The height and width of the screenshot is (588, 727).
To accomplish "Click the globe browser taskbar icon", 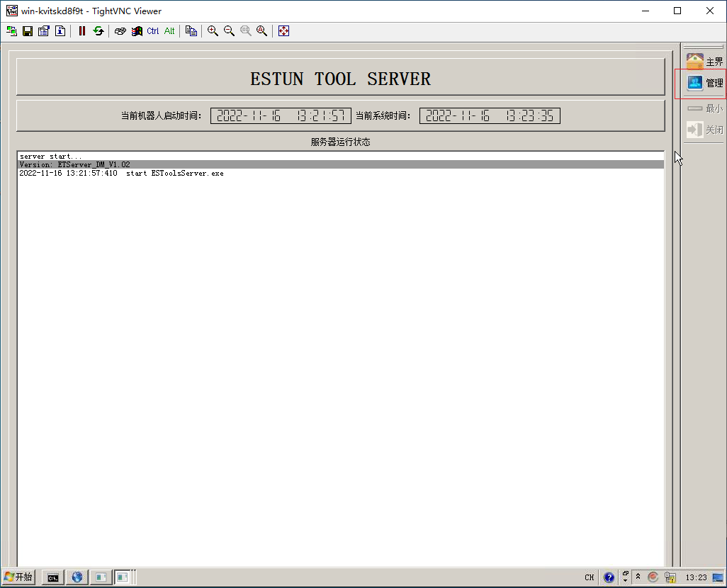I will (x=77, y=577).
